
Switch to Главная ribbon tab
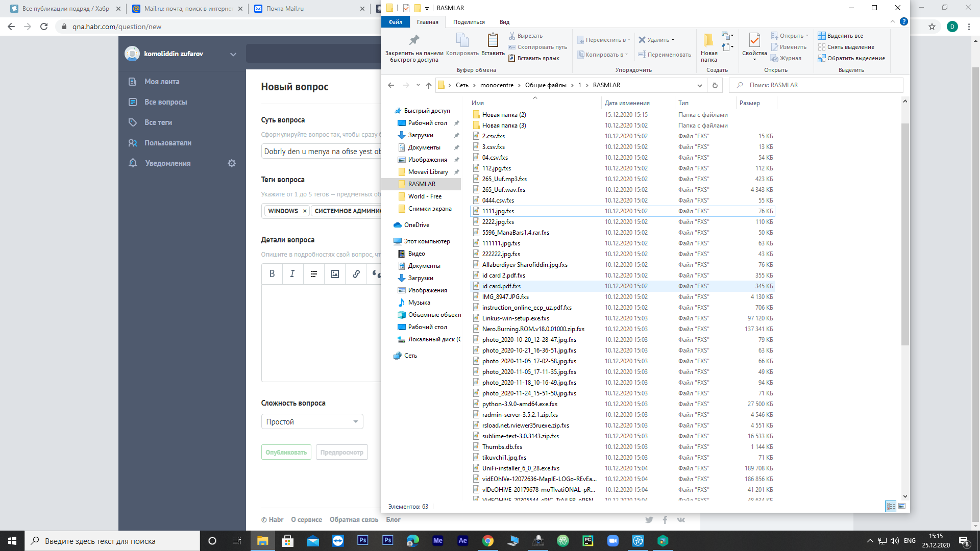coord(427,22)
